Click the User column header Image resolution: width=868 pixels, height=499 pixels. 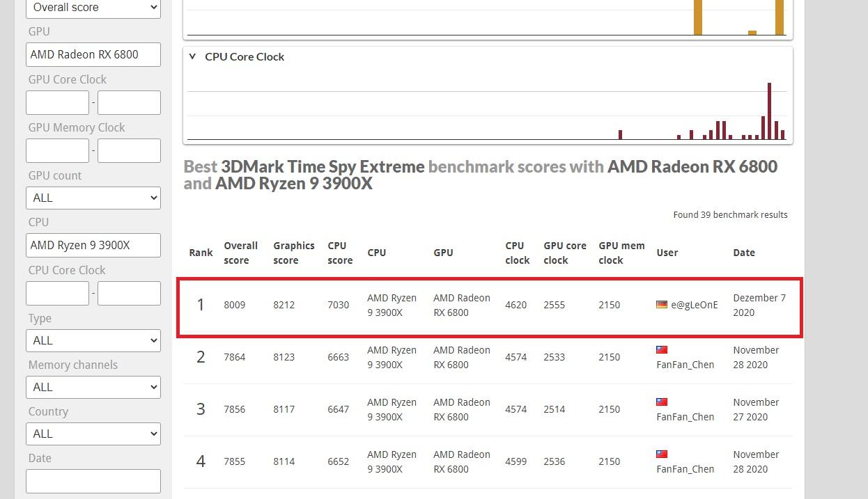pos(667,253)
